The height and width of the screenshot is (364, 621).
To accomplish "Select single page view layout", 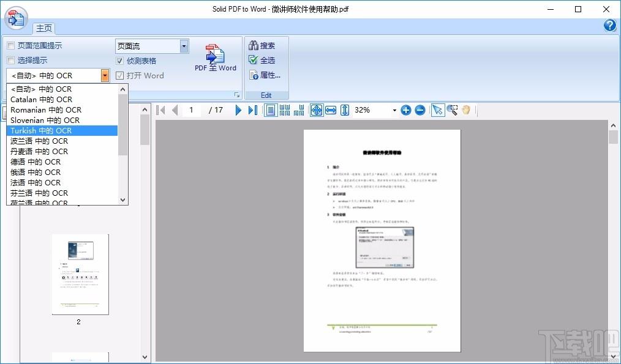I will pos(271,110).
